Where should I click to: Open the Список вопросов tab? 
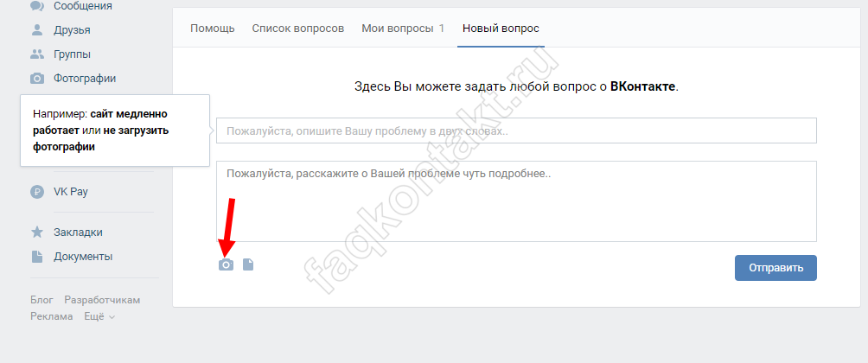click(x=297, y=29)
